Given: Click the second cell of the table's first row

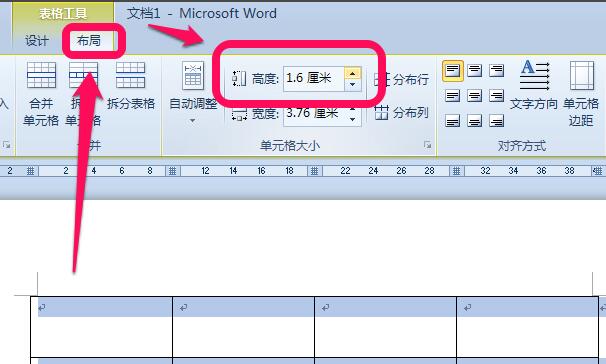Looking at the screenshot, I should (243, 327).
